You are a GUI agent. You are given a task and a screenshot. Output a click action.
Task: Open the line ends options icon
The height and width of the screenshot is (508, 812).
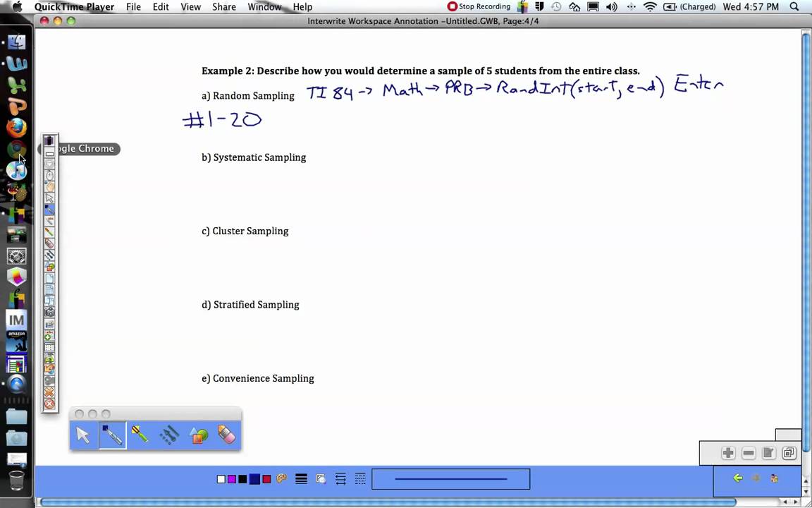340,479
